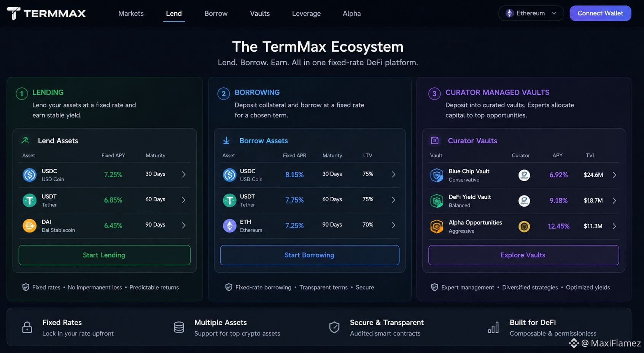The width and height of the screenshot is (644, 353).
Task: Click the Multiple Assets stacked coins icon
Action: [x=179, y=327]
